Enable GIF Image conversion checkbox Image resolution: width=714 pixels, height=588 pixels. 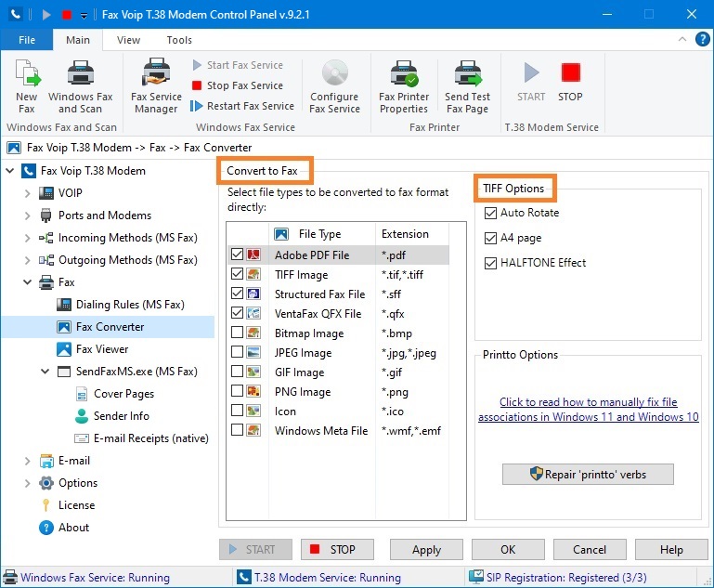tap(237, 372)
